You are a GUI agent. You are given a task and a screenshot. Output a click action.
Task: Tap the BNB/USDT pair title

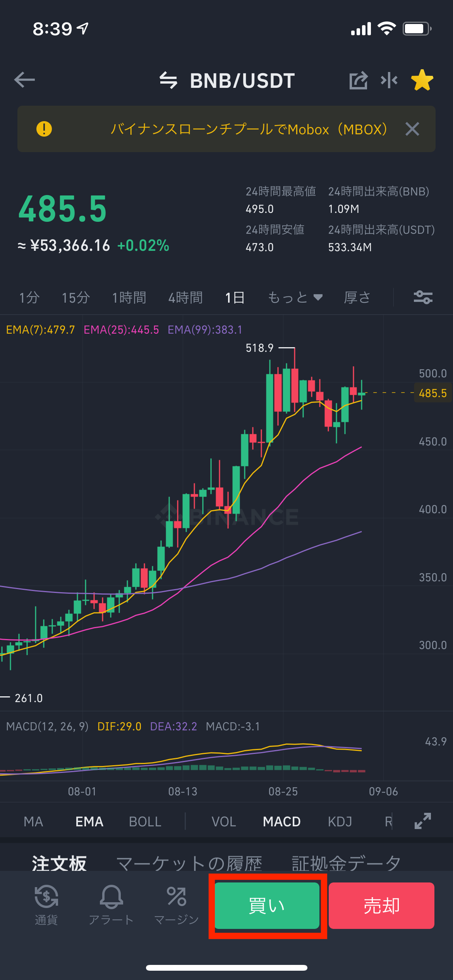(242, 81)
